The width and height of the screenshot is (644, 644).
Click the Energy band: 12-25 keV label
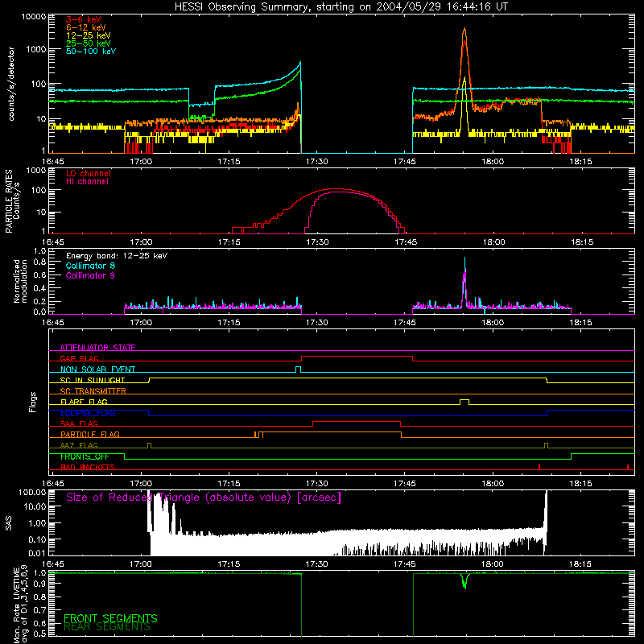(x=117, y=256)
